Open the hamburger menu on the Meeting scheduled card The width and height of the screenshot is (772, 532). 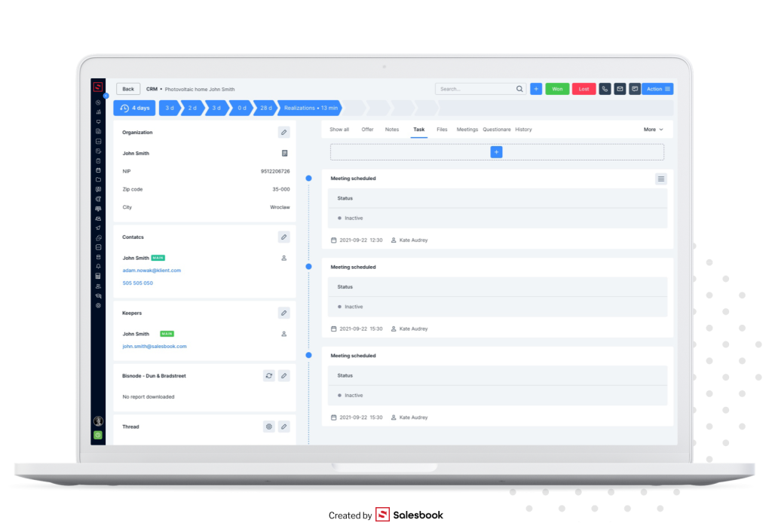661,179
